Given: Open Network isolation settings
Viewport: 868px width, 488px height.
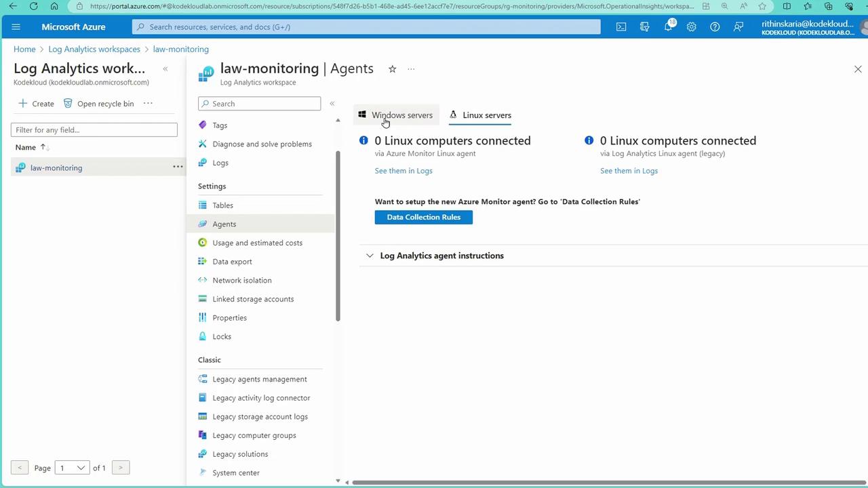Looking at the screenshot, I should tap(241, 281).
